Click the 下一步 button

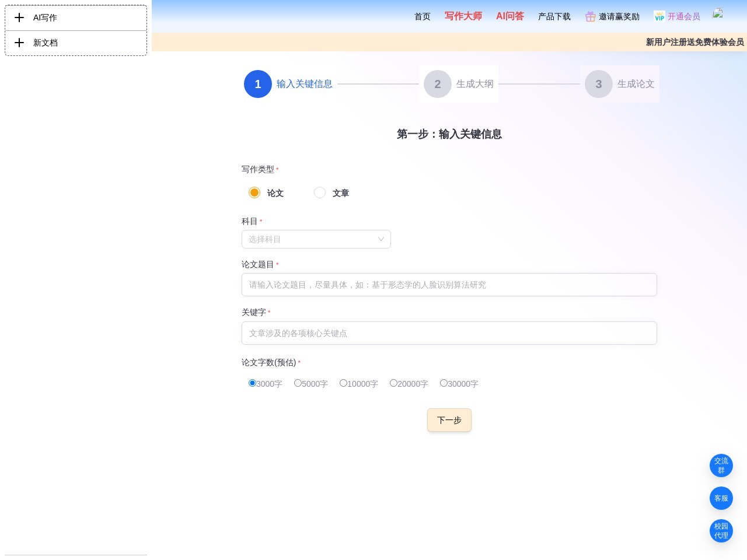[x=449, y=420]
